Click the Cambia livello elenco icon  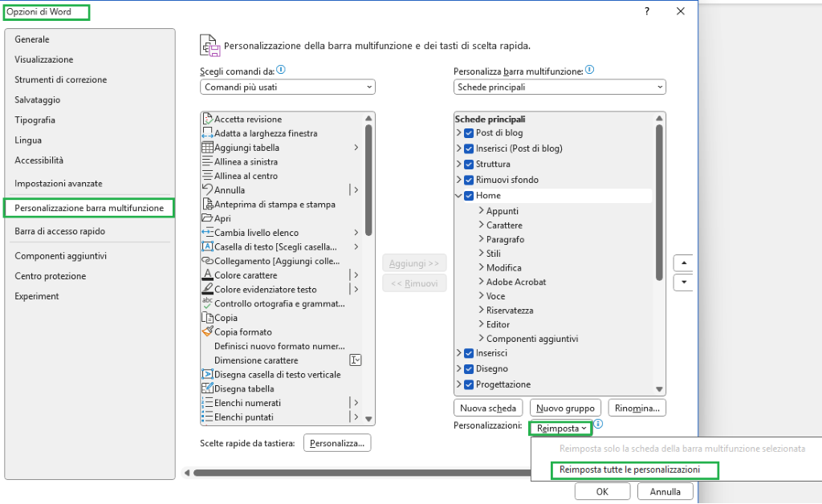click(208, 232)
